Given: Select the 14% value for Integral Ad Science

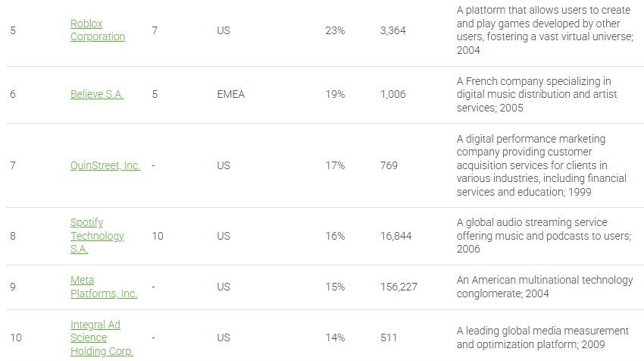Looking at the screenshot, I should pos(335,337).
